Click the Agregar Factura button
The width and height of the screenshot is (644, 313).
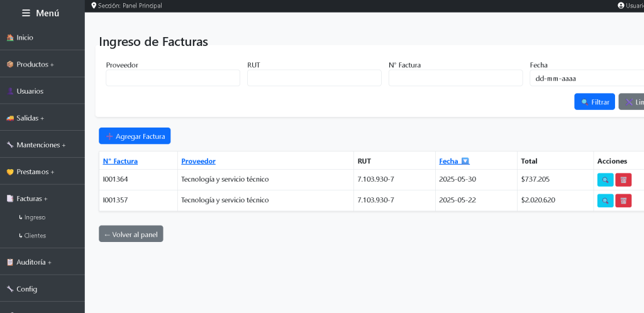click(135, 136)
